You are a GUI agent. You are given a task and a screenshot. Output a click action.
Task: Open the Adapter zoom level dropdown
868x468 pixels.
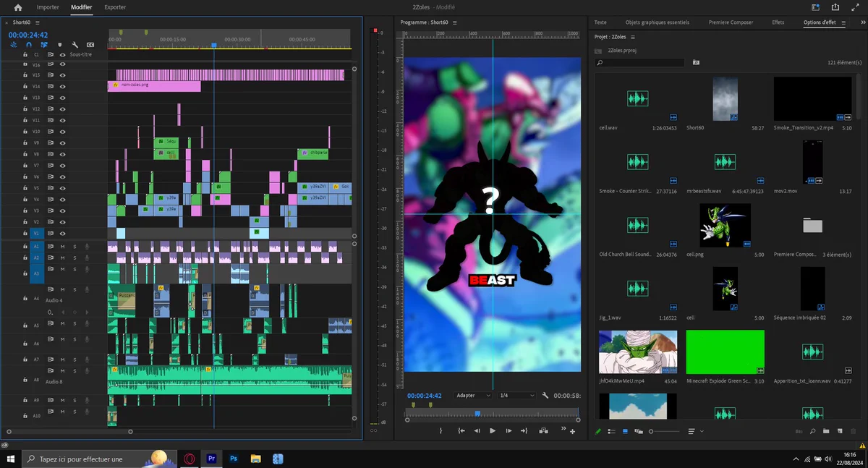[x=473, y=396]
